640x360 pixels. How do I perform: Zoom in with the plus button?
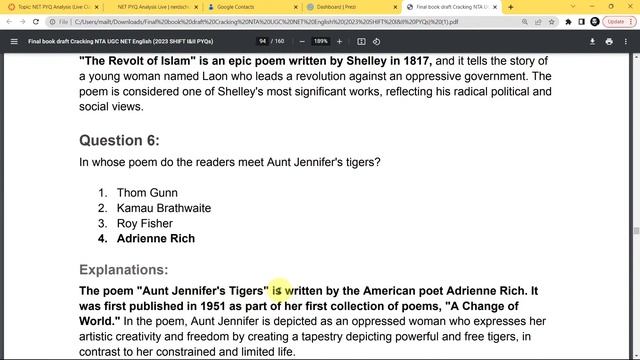(x=339, y=41)
